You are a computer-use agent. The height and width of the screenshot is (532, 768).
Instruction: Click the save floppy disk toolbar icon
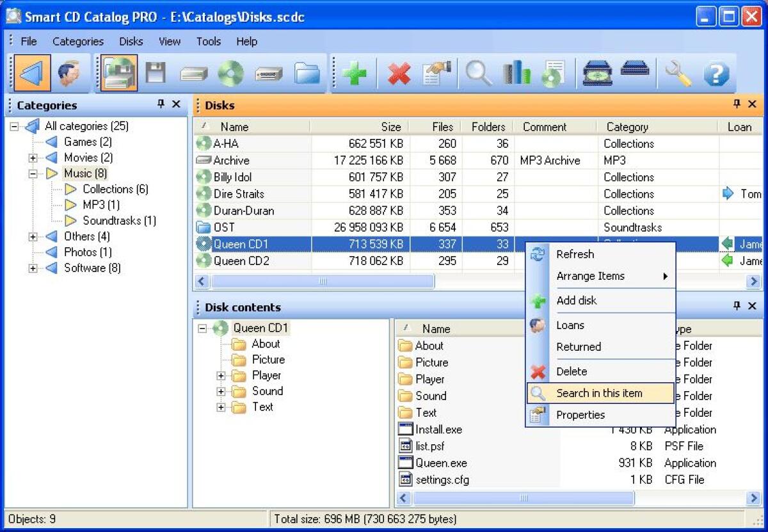click(155, 74)
